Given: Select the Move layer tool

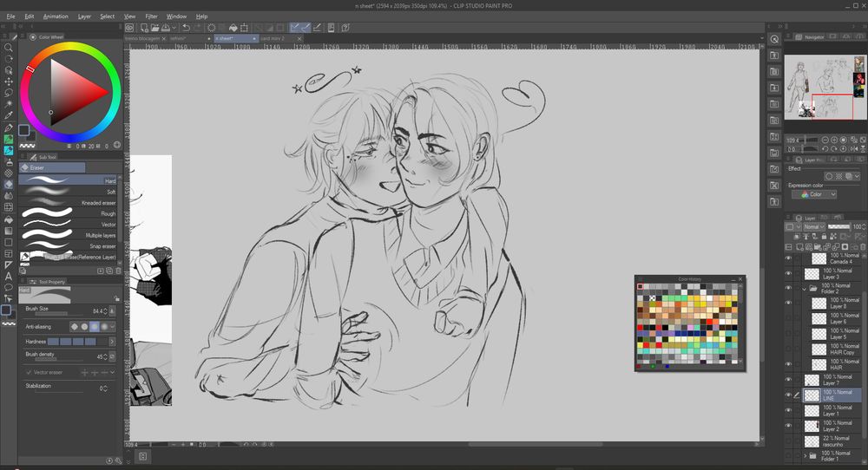Looking at the screenshot, I should tap(9, 82).
